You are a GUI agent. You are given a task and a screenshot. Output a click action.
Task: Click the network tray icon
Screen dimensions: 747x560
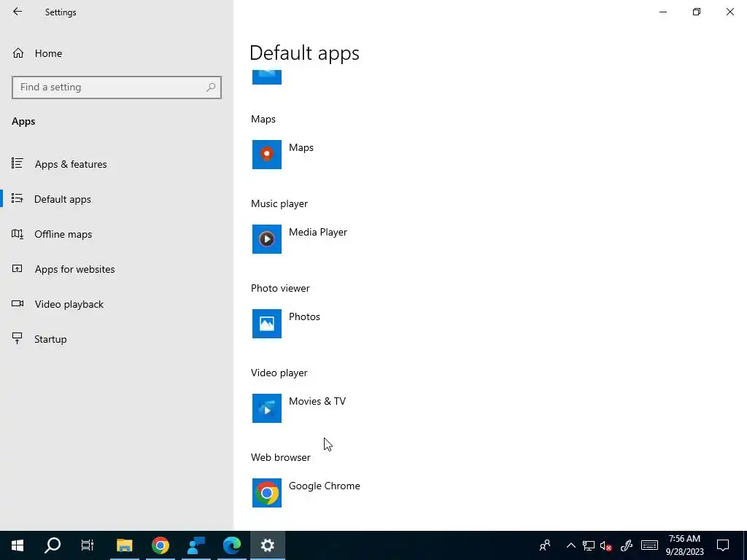click(589, 545)
